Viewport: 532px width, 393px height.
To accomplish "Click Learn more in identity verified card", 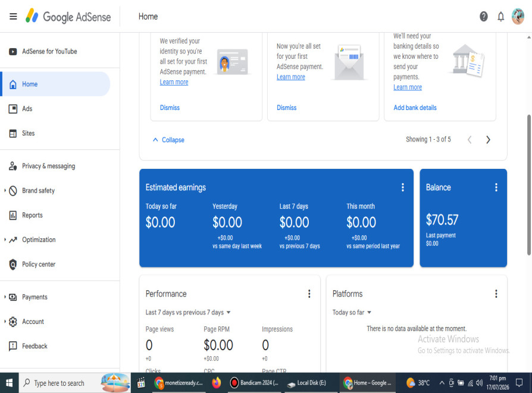I will pyautogui.click(x=174, y=82).
